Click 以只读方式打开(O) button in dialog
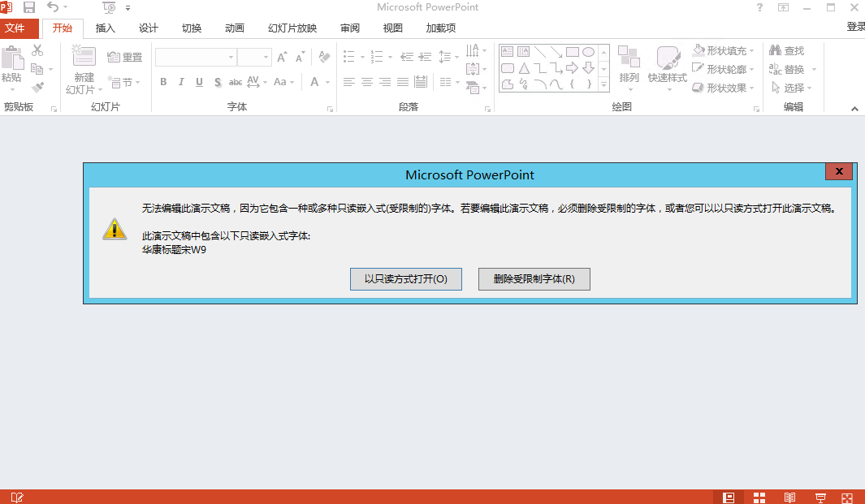Image resolution: width=865 pixels, height=504 pixels. [x=406, y=279]
